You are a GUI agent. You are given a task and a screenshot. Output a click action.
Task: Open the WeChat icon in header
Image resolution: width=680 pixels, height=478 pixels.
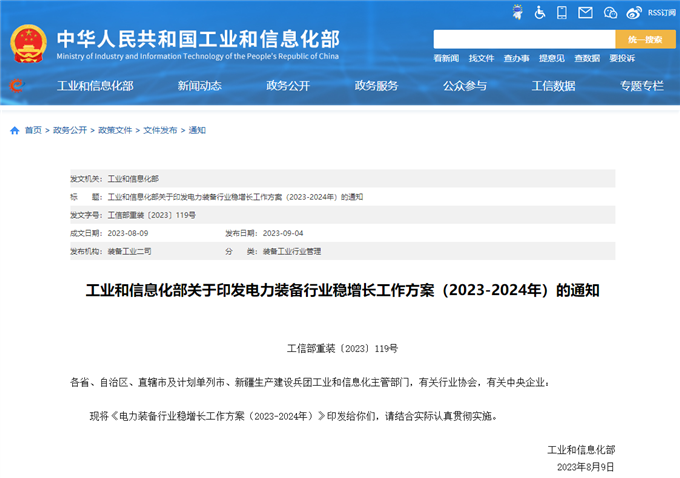tap(610, 13)
